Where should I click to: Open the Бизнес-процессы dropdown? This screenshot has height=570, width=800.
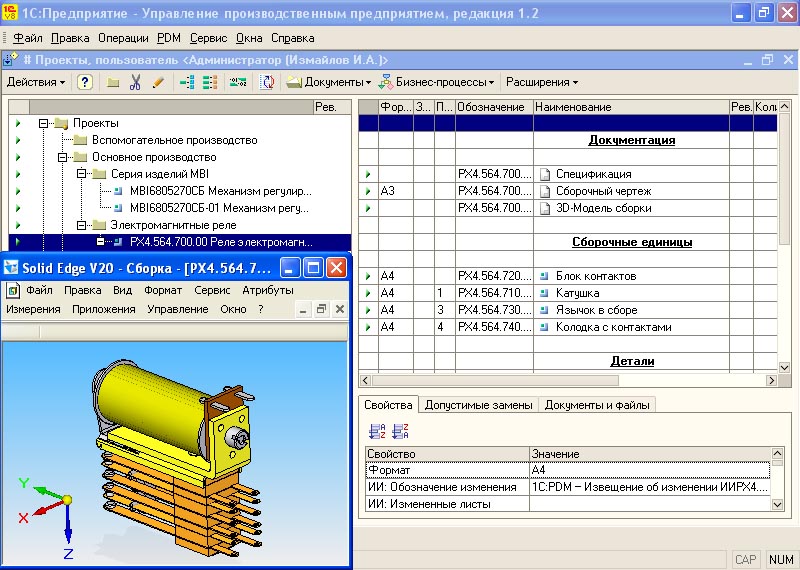[x=437, y=82]
